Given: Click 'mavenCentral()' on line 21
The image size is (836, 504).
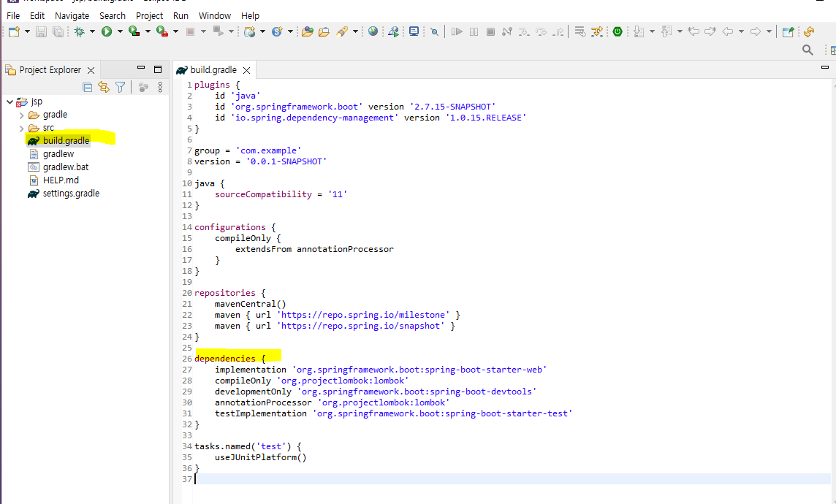Looking at the screenshot, I should click(251, 304).
